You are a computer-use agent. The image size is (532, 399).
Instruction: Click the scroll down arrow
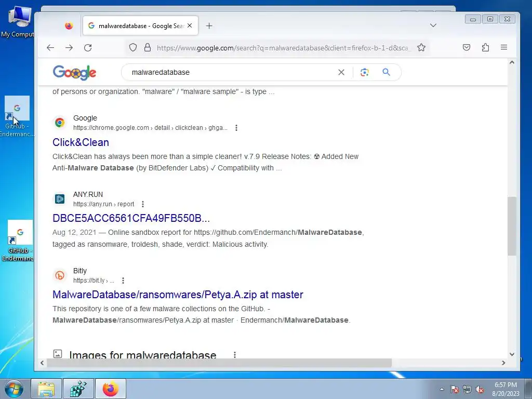click(512, 354)
